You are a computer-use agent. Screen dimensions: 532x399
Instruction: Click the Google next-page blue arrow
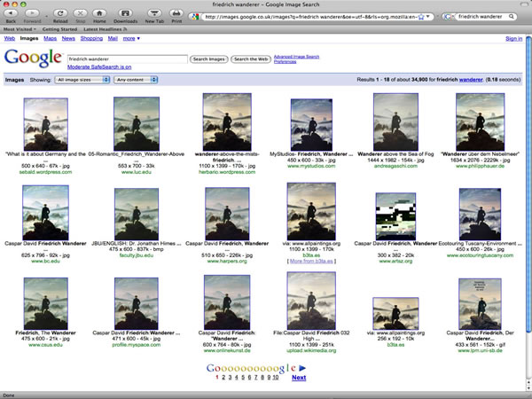[x=302, y=368]
